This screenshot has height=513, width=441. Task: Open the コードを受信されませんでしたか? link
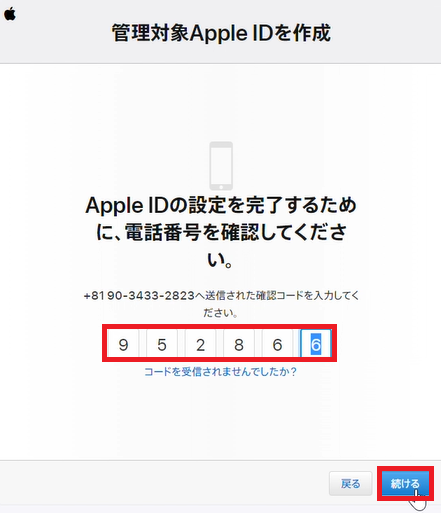point(220,372)
